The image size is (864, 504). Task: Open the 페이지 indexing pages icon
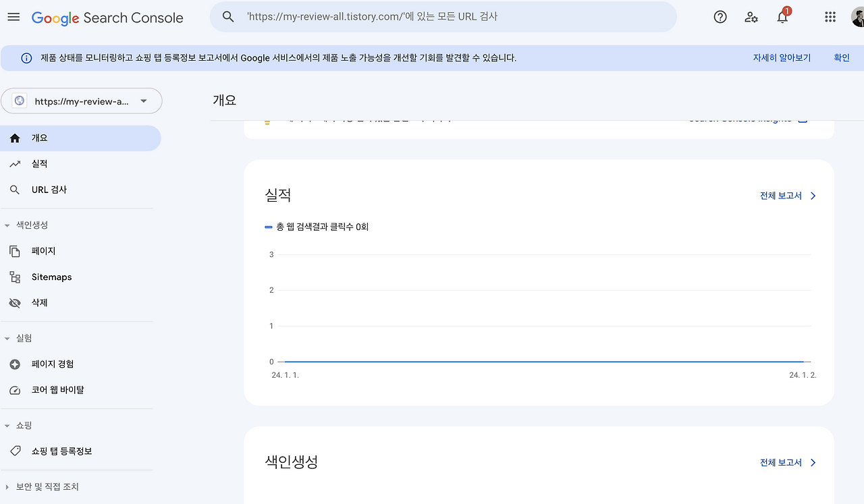click(x=15, y=250)
